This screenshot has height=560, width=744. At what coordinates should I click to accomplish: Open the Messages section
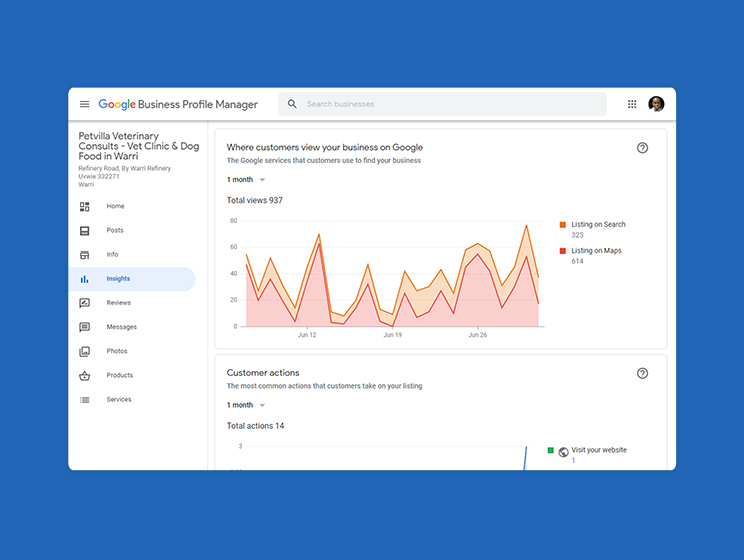[121, 327]
